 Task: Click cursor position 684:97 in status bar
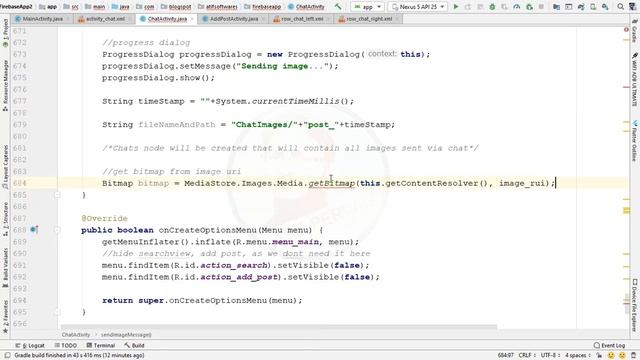(505, 356)
